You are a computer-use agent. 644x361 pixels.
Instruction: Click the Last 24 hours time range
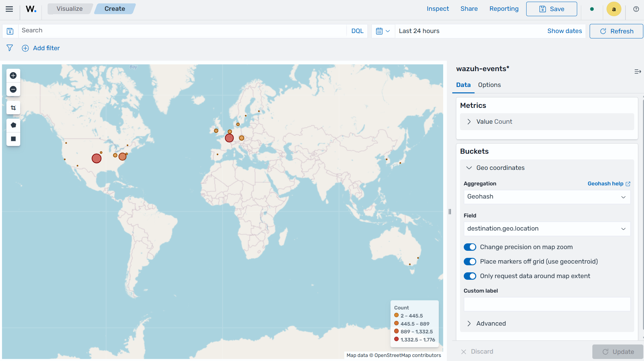(419, 31)
